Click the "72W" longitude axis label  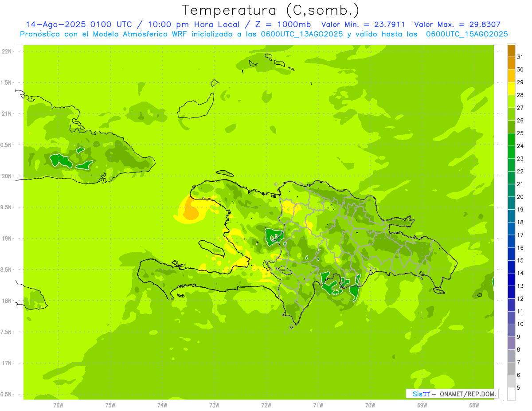click(x=266, y=405)
